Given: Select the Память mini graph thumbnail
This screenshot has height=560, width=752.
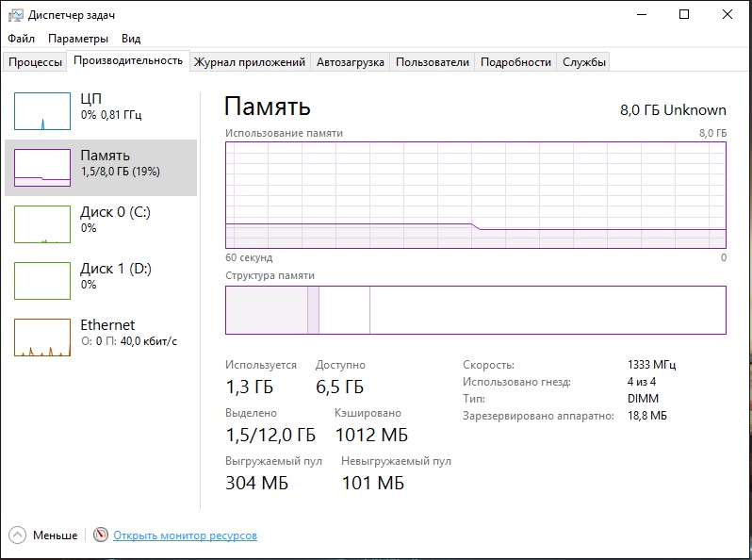Looking at the screenshot, I should (x=42, y=167).
